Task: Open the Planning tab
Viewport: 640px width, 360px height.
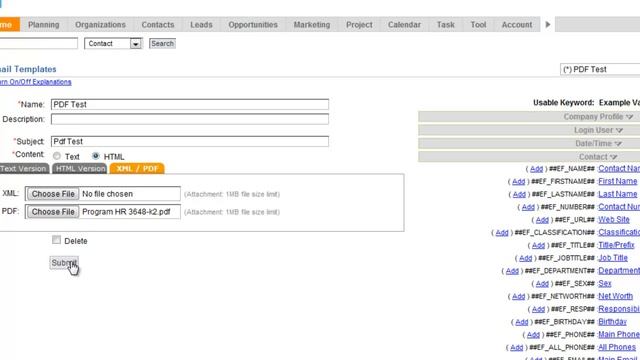Action: point(44,24)
